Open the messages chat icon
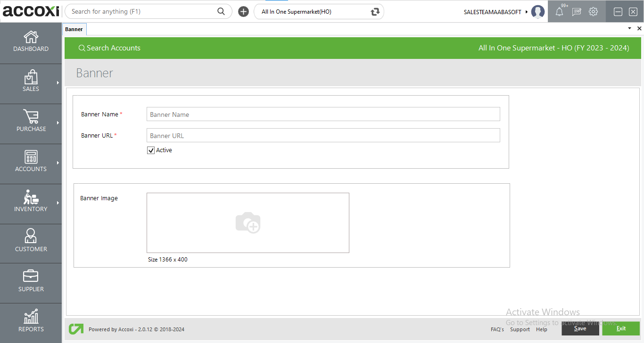 [x=576, y=12]
